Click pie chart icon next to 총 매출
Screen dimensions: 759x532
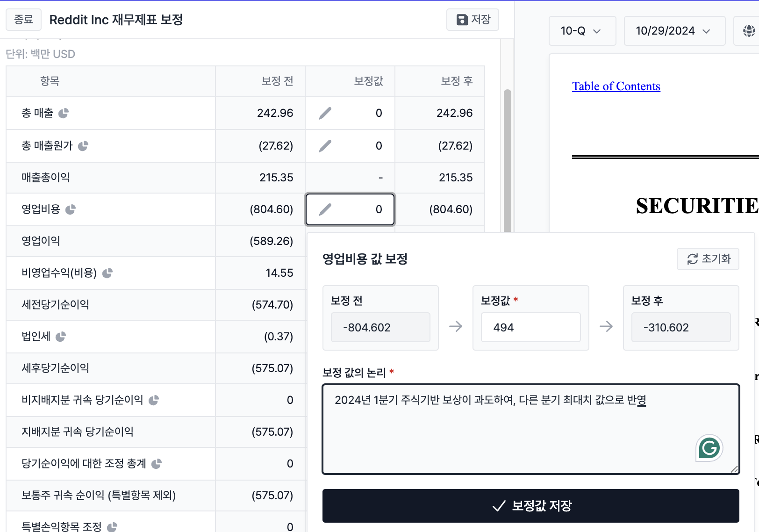(x=64, y=113)
